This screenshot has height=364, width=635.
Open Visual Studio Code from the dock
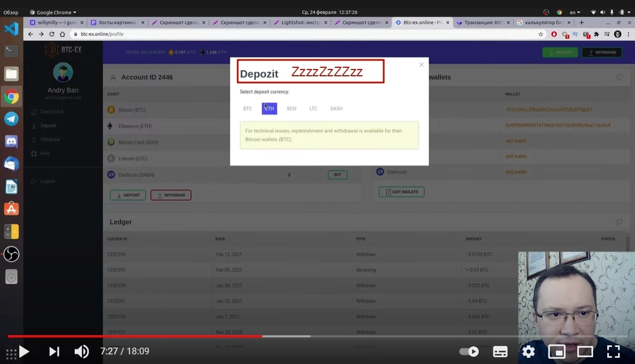[x=11, y=29]
